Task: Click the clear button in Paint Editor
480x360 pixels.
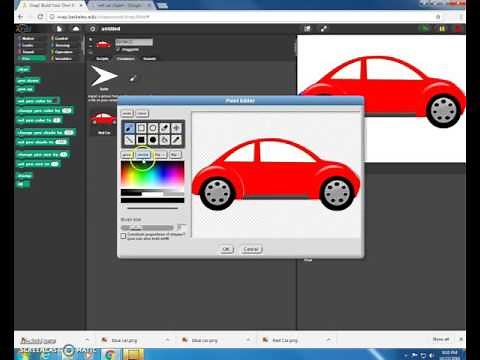Action: coord(141,114)
